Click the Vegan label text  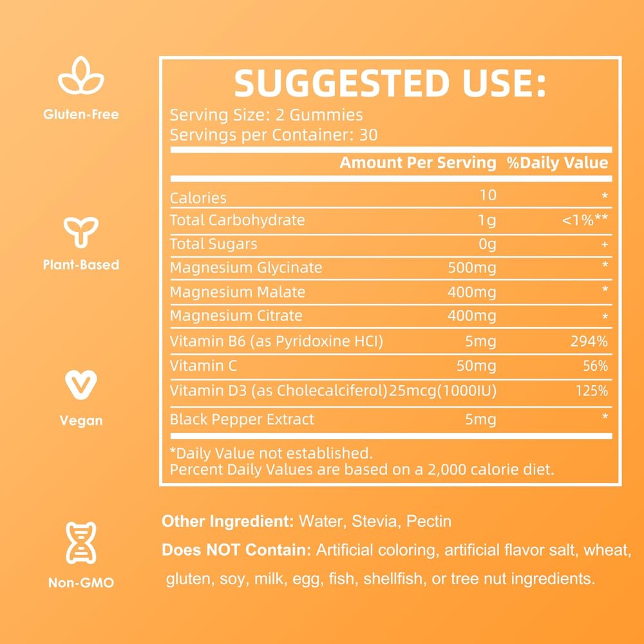click(x=81, y=421)
